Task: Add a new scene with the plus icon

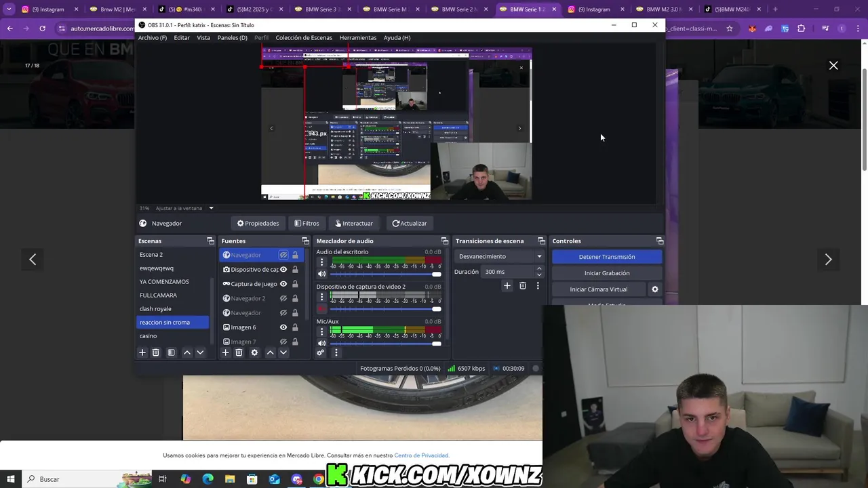Action: pos(142,352)
